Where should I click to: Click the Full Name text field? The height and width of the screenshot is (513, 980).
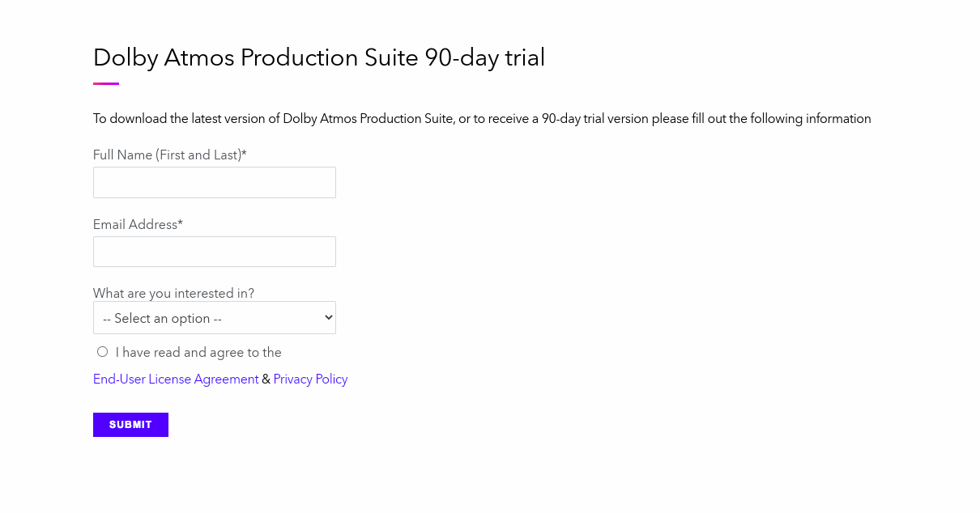pyautogui.click(x=215, y=182)
